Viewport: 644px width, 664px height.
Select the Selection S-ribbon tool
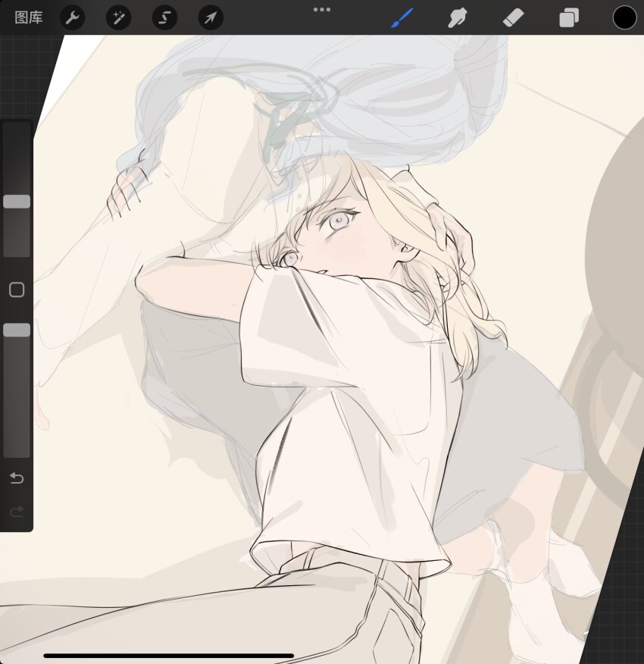[x=164, y=17]
